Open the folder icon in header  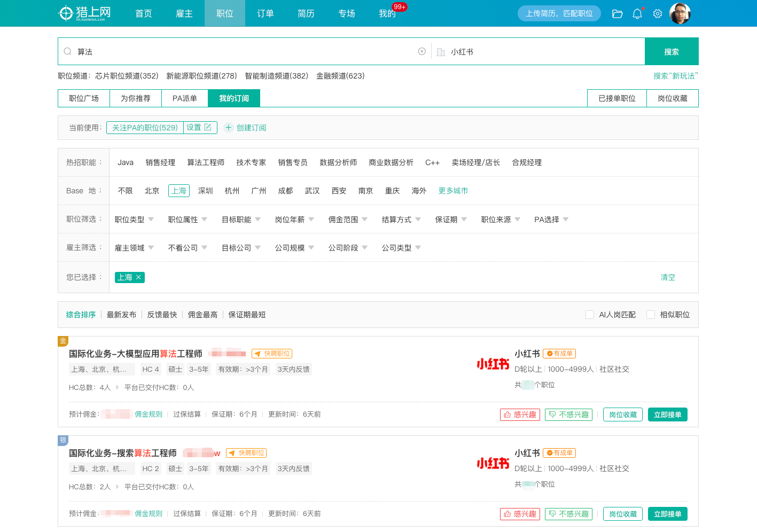(617, 14)
